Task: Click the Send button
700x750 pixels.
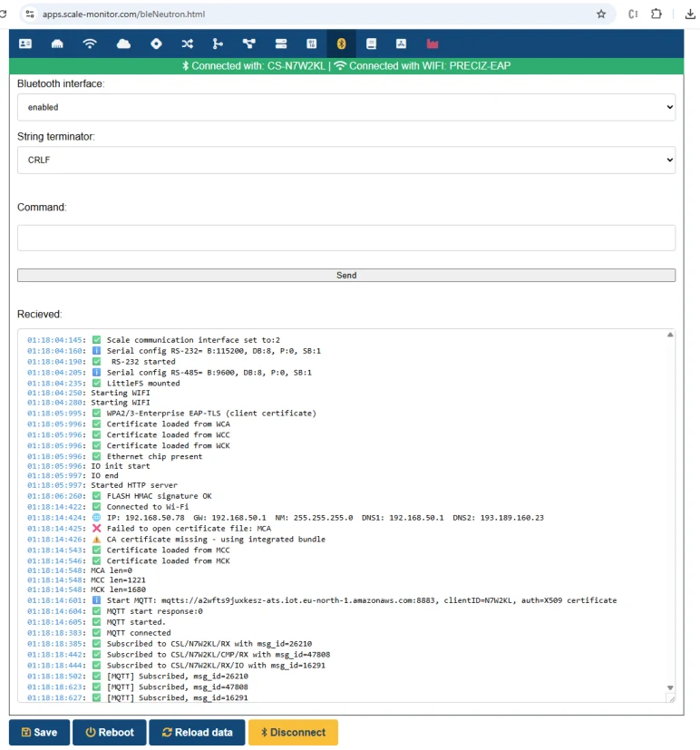Action: 346,275
